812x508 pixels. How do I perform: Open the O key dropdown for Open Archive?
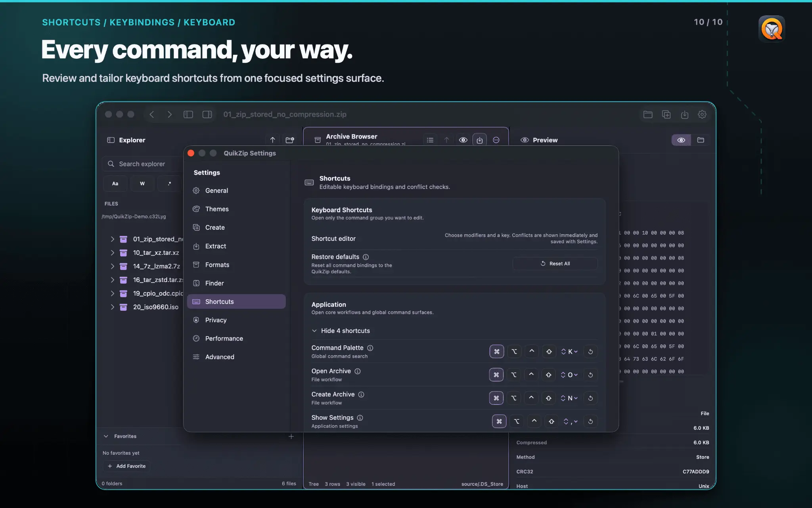tap(569, 375)
